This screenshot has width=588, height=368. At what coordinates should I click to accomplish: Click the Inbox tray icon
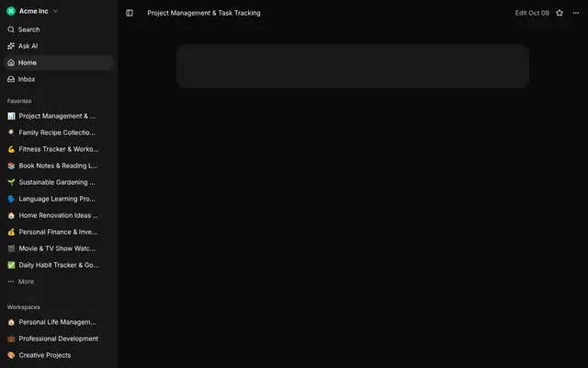(x=11, y=79)
